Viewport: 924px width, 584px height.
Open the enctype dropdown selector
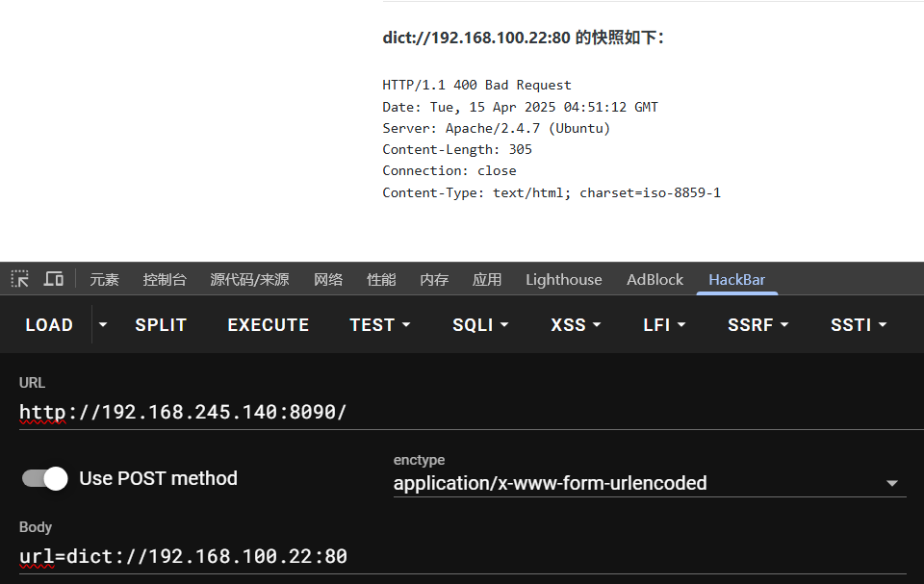(x=650, y=483)
